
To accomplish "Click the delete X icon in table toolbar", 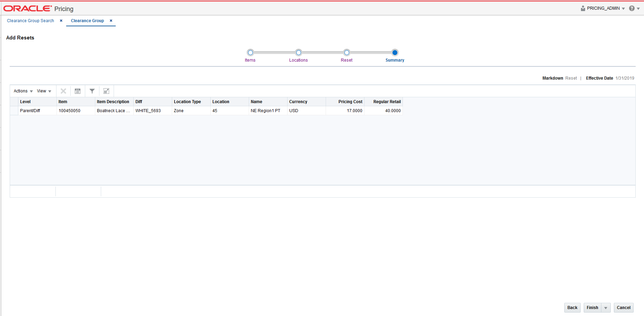I will [63, 91].
